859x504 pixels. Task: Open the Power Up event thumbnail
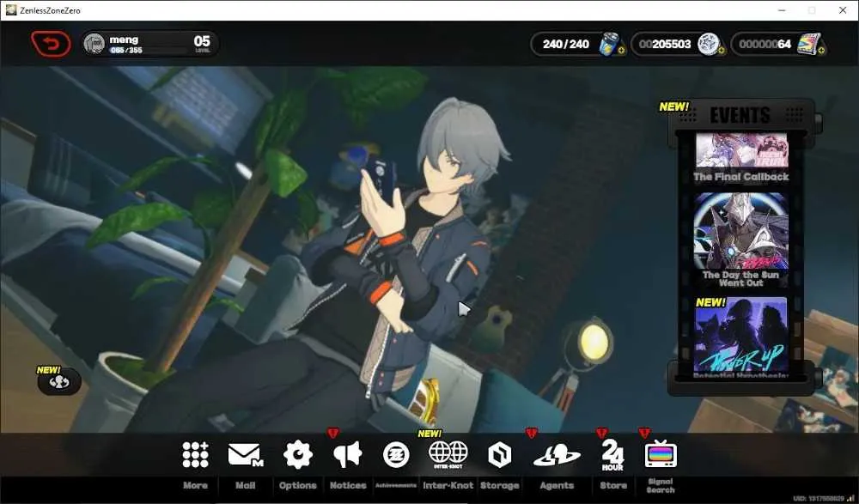740,335
